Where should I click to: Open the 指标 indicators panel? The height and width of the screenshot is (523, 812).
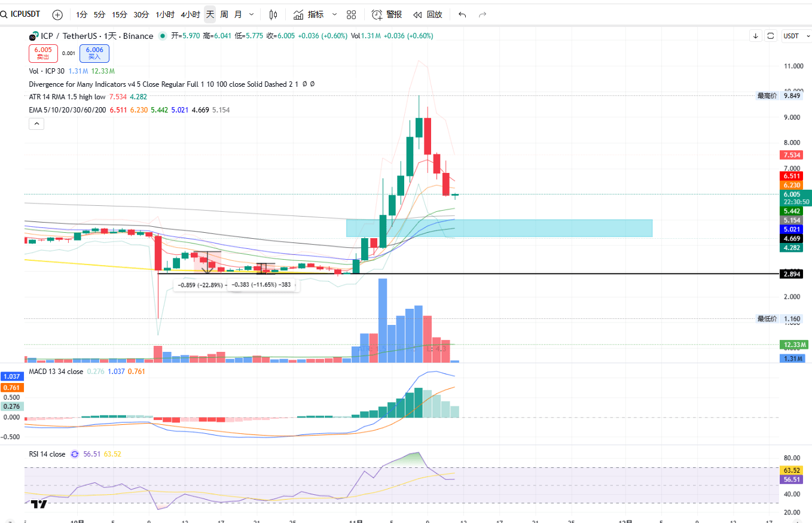(309, 14)
